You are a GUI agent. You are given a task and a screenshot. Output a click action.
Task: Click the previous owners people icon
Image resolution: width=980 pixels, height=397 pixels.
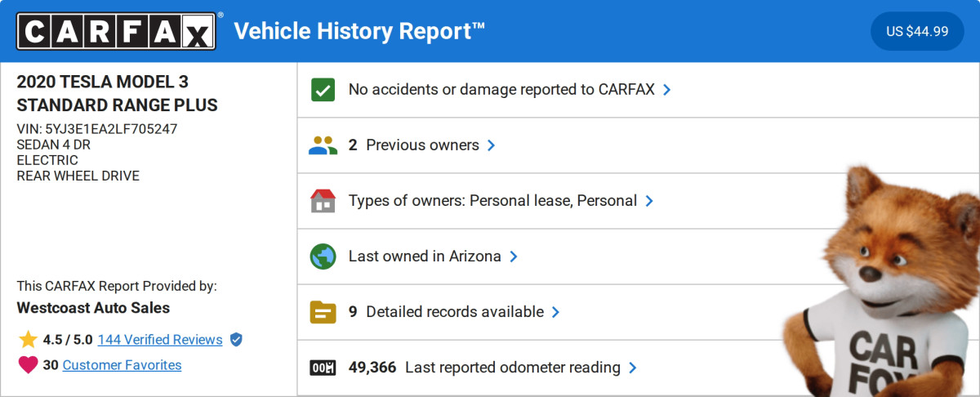coord(323,145)
